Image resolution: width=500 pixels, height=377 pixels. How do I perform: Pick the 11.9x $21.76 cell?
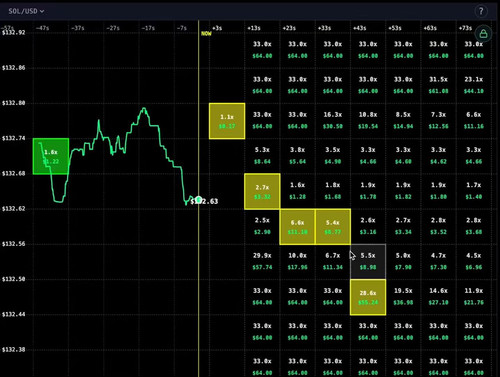click(474, 297)
